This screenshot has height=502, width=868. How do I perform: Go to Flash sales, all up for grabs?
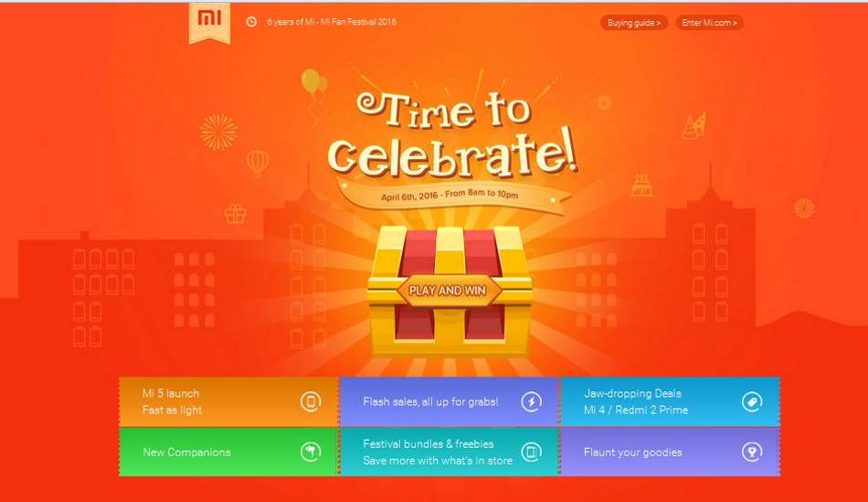click(x=449, y=401)
